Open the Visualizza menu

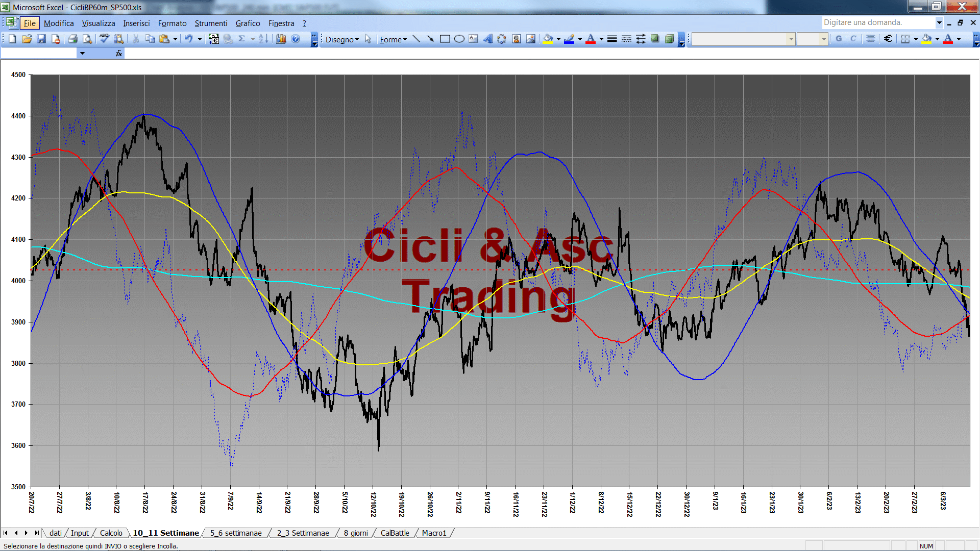(99, 23)
